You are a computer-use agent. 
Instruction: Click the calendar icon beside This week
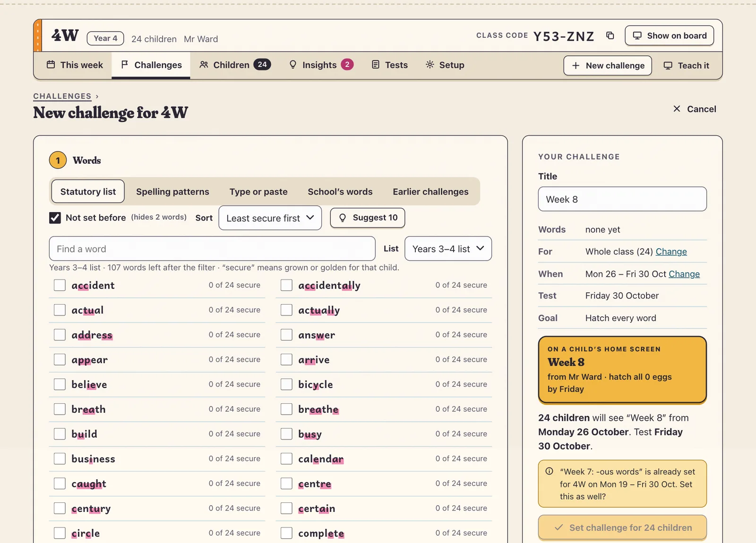click(51, 65)
